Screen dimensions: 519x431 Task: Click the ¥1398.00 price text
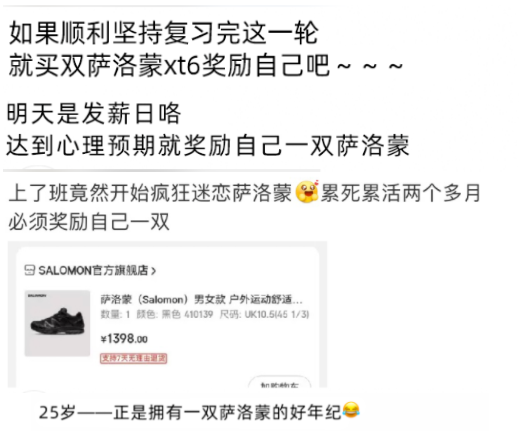click(x=124, y=339)
